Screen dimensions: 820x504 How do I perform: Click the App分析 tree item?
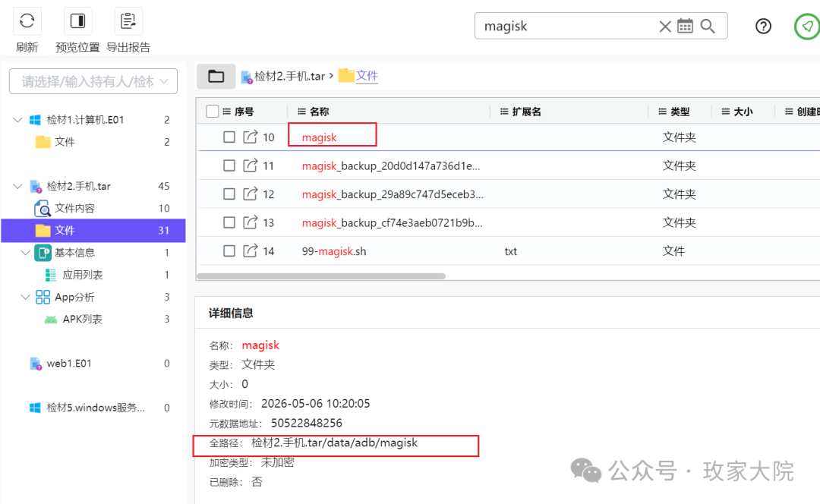coord(74,297)
